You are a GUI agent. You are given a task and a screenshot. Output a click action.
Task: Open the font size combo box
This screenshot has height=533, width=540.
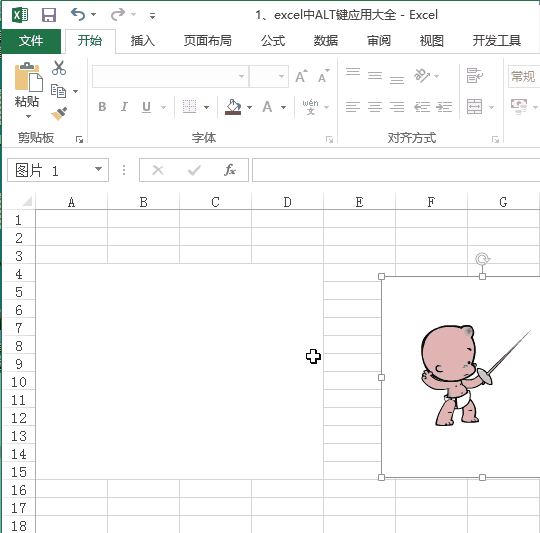[x=269, y=76]
